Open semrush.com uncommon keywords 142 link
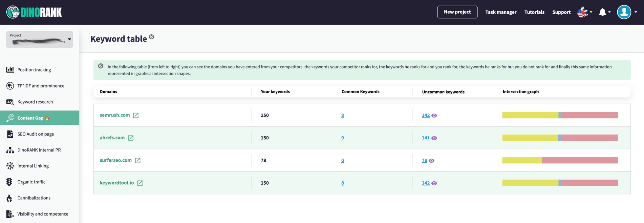 pos(426,115)
